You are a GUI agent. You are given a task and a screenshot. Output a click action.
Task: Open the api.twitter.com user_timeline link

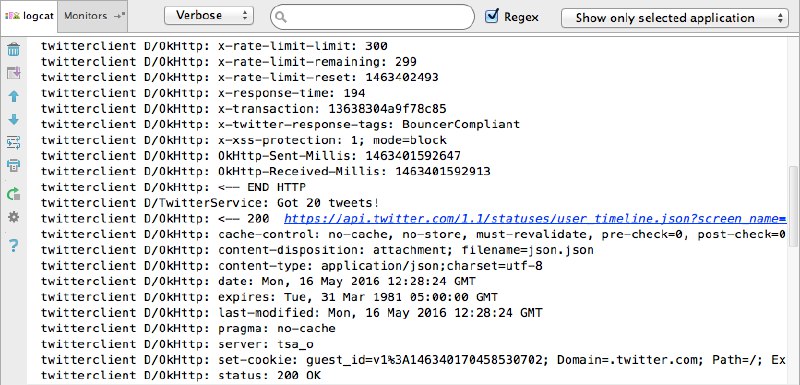click(535, 219)
